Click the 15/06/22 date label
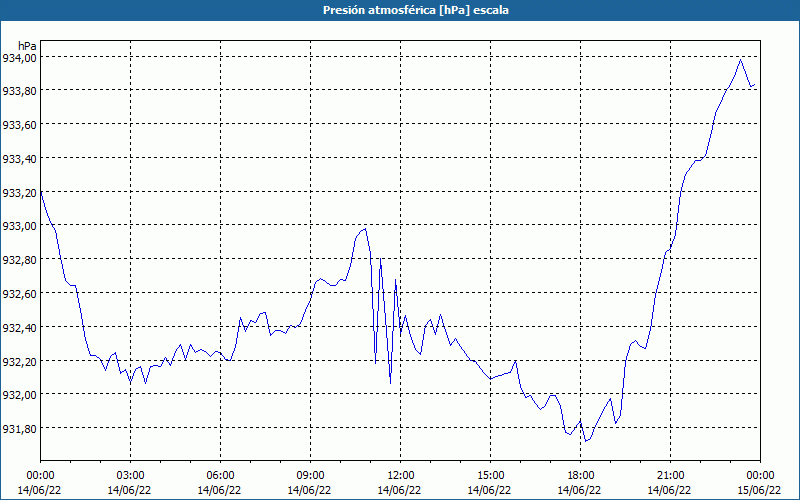Screen dimensions: 800x500 point(759,490)
